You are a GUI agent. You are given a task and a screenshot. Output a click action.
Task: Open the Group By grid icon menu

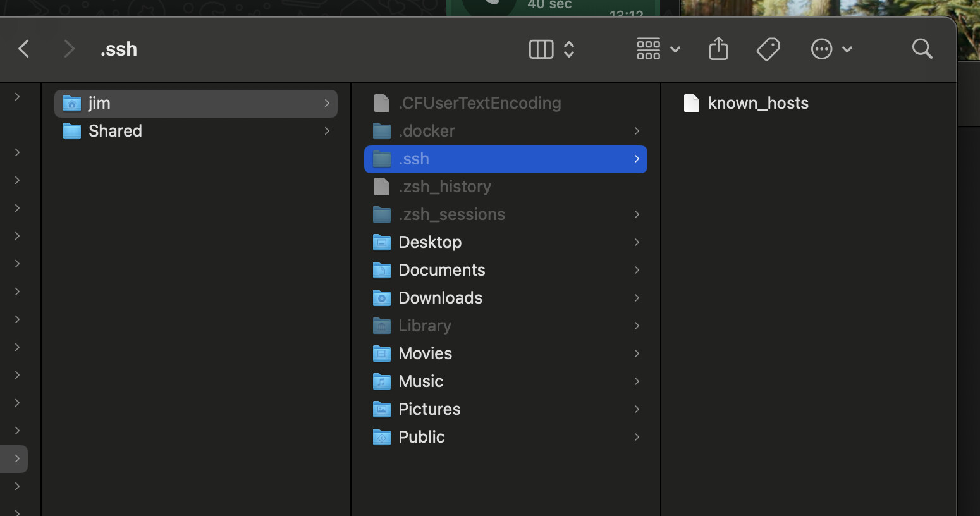[649, 49]
